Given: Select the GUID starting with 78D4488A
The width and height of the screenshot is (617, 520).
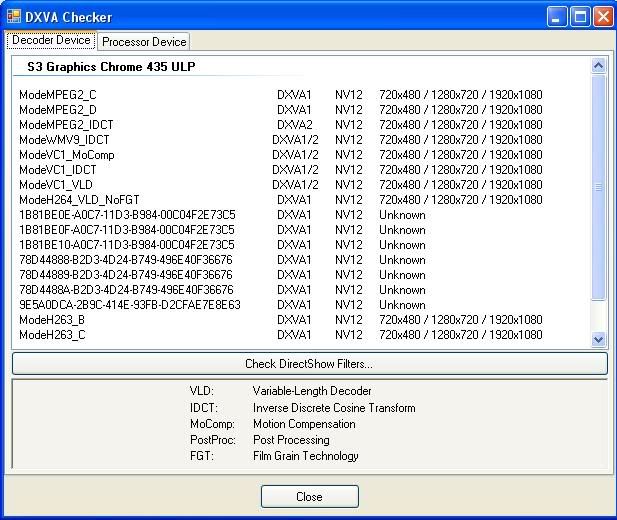Looking at the screenshot, I should [126, 290].
